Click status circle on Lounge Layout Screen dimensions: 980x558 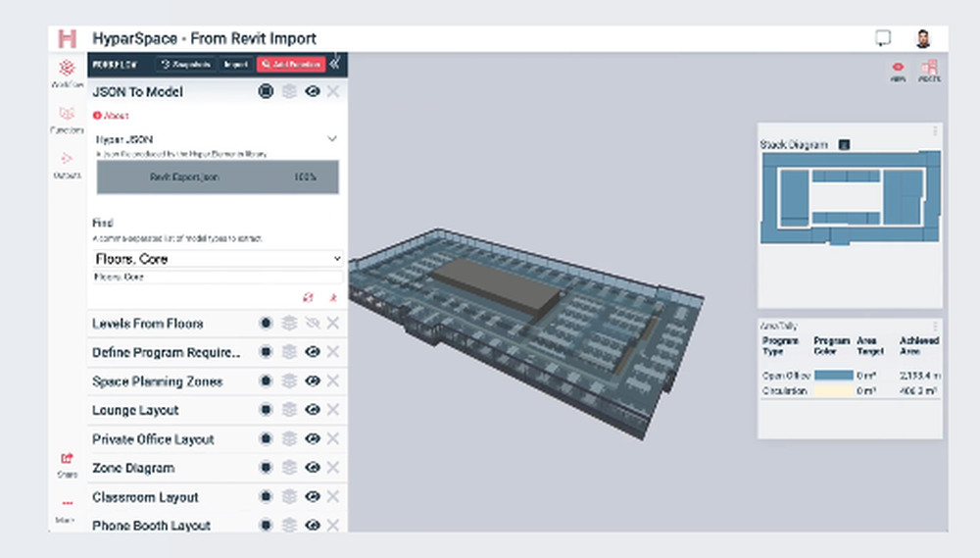266,409
